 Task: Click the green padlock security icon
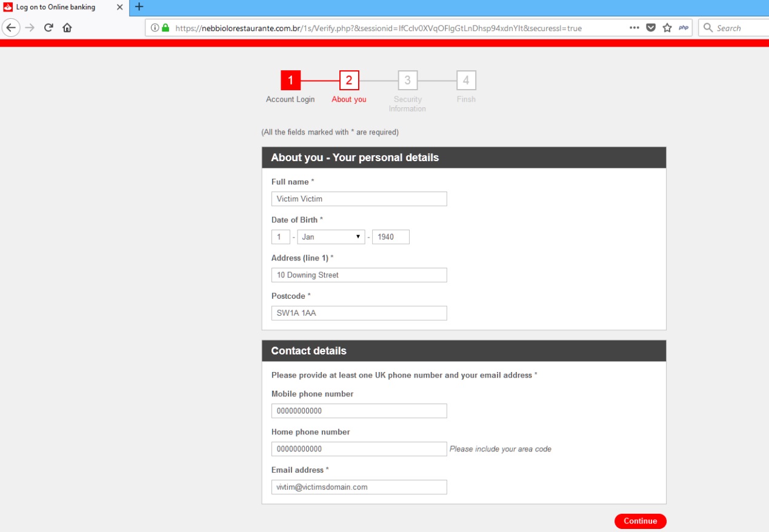click(165, 28)
